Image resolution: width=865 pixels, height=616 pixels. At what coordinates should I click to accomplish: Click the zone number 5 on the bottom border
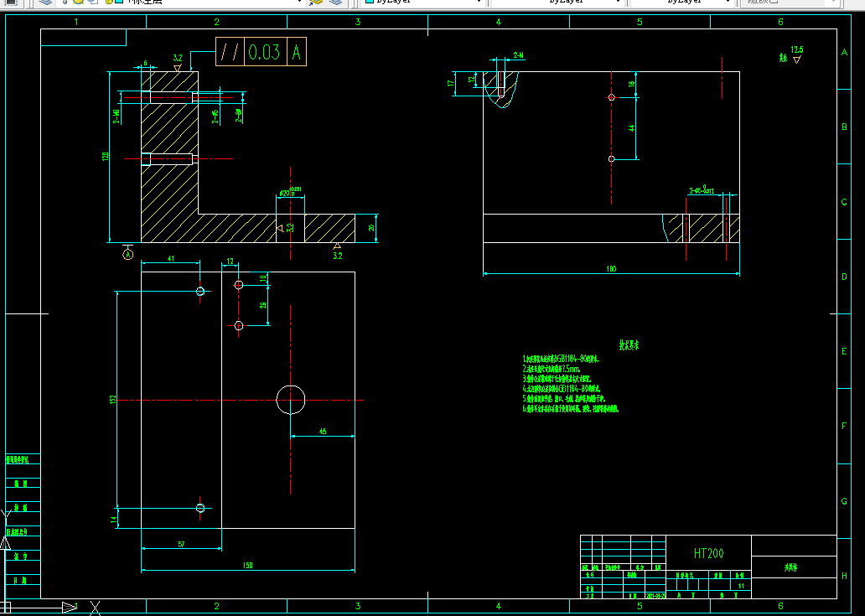pyautogui.click(x=640, y=606)
